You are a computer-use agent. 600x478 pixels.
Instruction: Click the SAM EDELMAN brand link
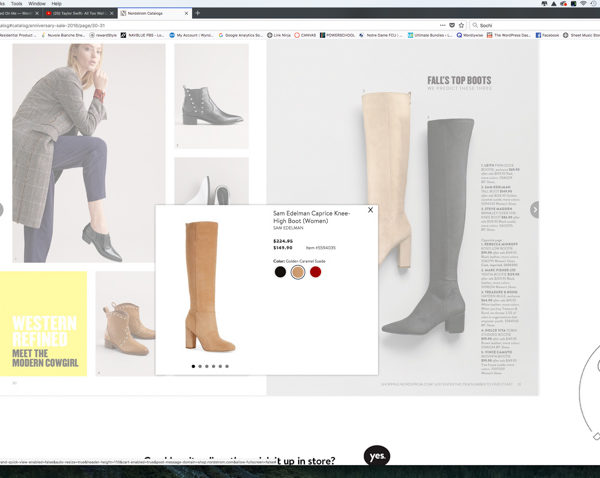click(288, 228)
